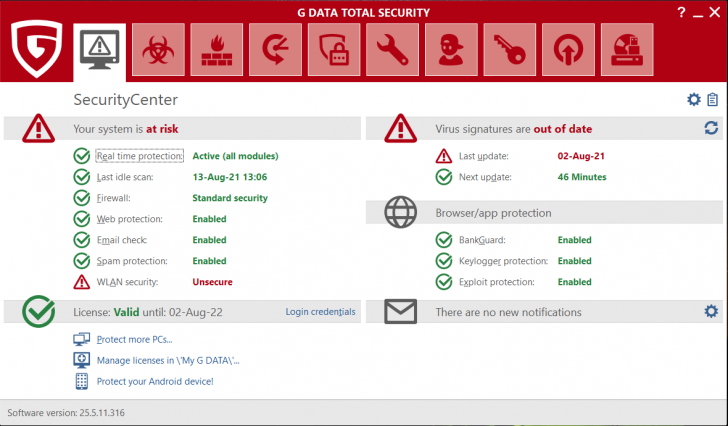Click the Email check label
Screen dimensions: 728x426
pos(122,240)
